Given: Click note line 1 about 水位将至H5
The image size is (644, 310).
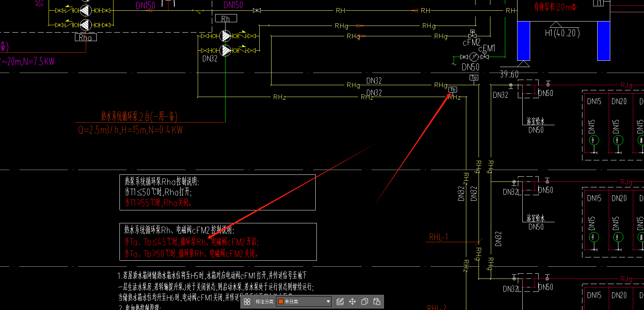Looking at the screenshot, I should point(212,275).
